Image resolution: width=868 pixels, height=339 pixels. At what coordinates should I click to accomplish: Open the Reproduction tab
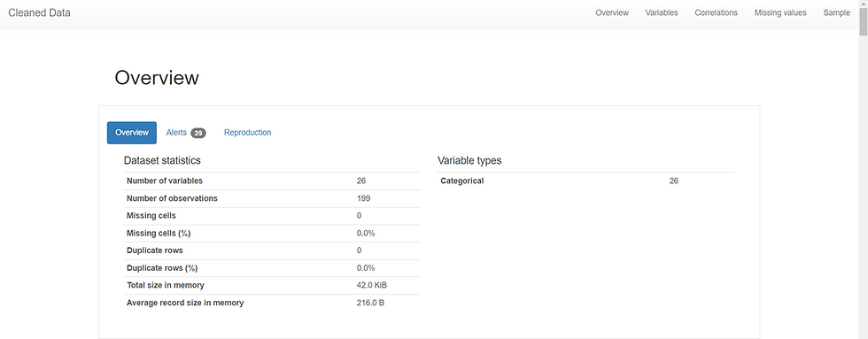coord(247,133)
